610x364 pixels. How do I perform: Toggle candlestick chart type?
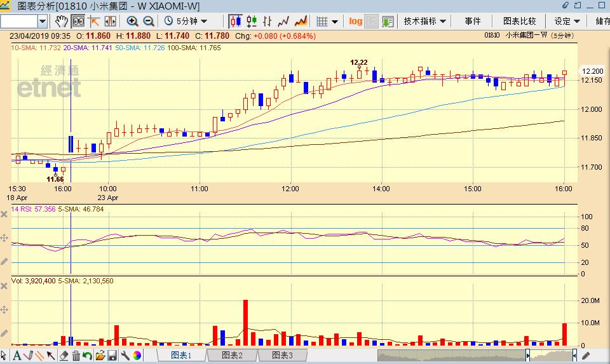[236, 21]
